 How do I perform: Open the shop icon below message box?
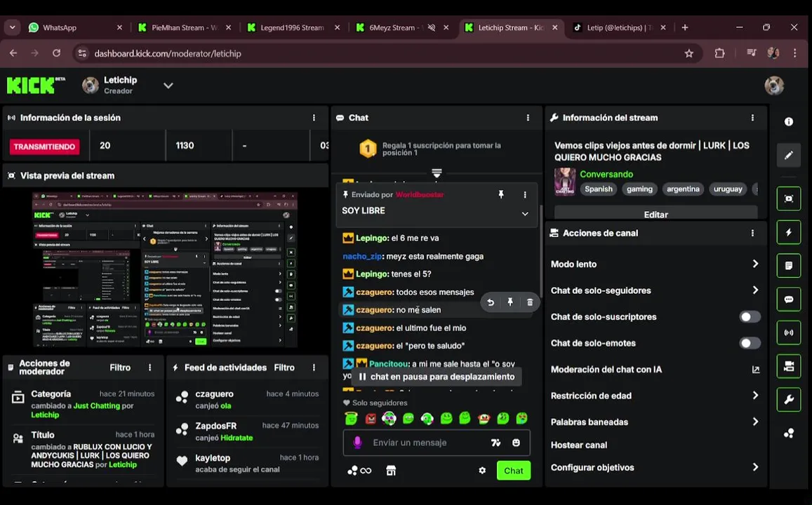point(391,471)
